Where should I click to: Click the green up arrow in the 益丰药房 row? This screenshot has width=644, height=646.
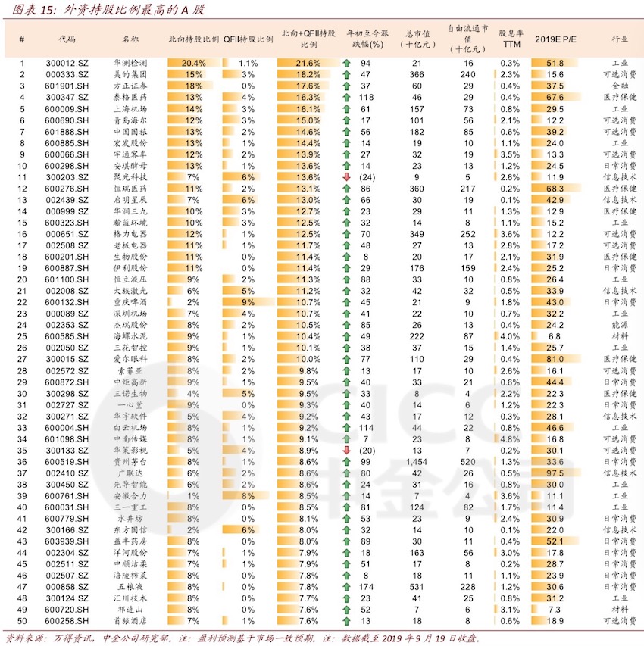(346, 541)
